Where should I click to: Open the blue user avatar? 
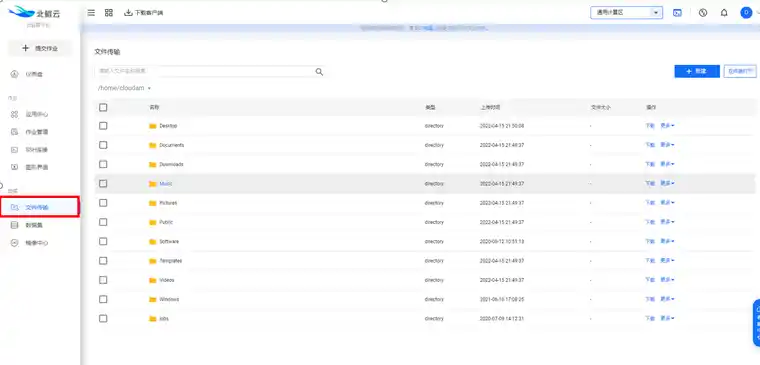click(x=746, y=13)
